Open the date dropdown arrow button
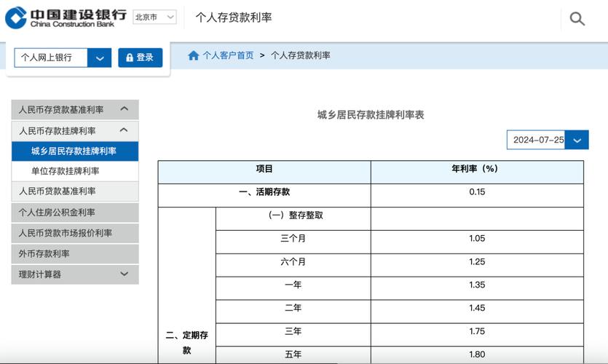The height and width of the screenshot is (364, 608). point(577,140)
